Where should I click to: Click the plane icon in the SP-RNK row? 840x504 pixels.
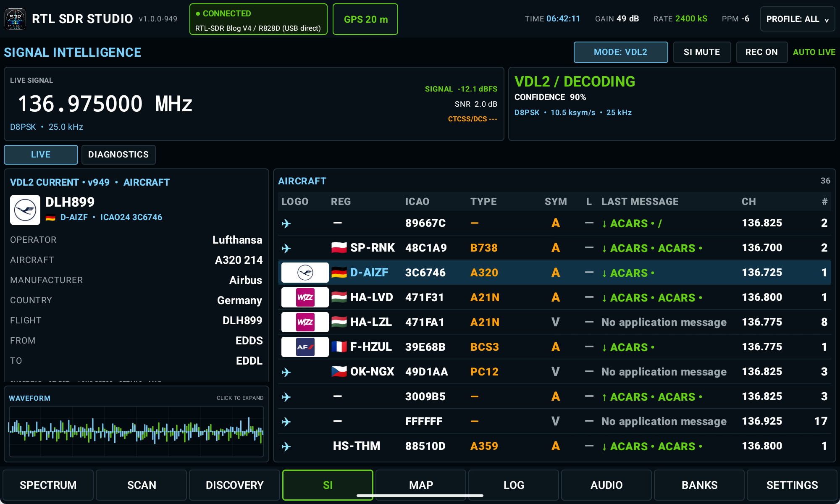286,248
